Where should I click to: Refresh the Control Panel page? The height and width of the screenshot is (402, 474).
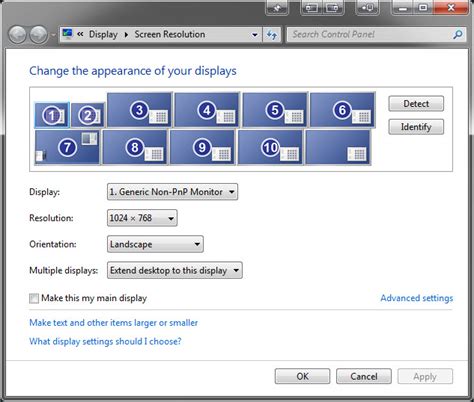coord(272,35)
